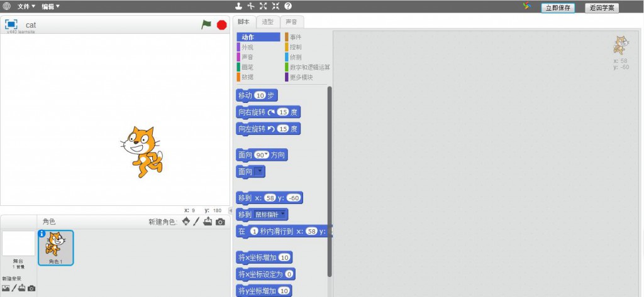Open the 文件 menu

[26, 6]
